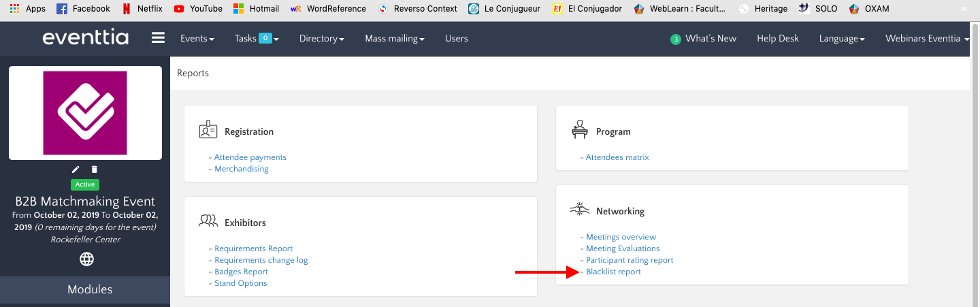The image size is (980, 307).
Task: Expand the Events dropdown menu
Action: pyautogui.click(x=197, y=38)
